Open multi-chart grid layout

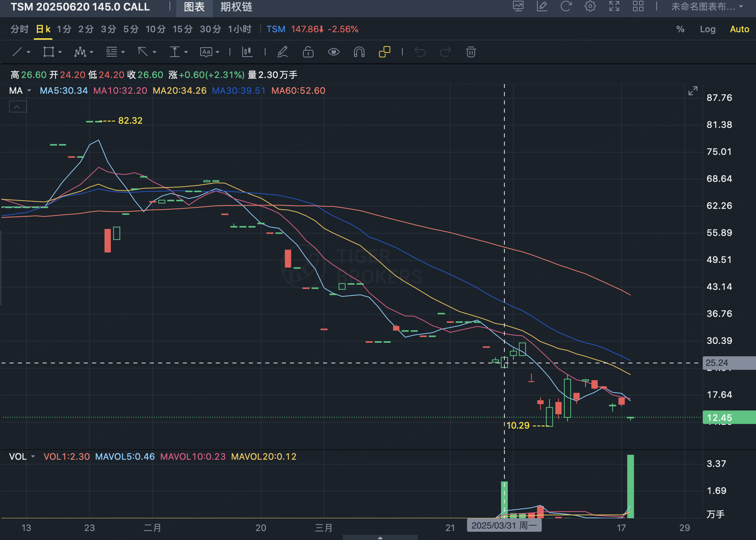(x=638, y=6)
